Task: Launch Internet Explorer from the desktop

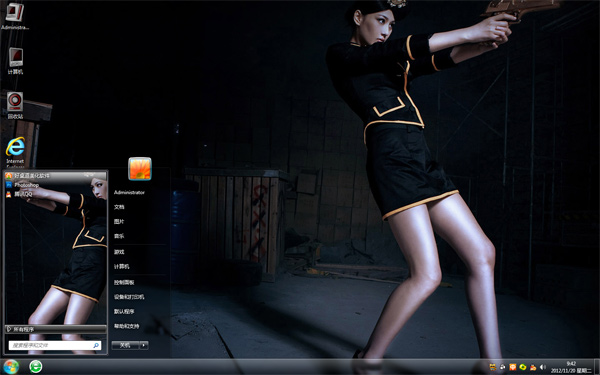Action: [x=15, y=152]
